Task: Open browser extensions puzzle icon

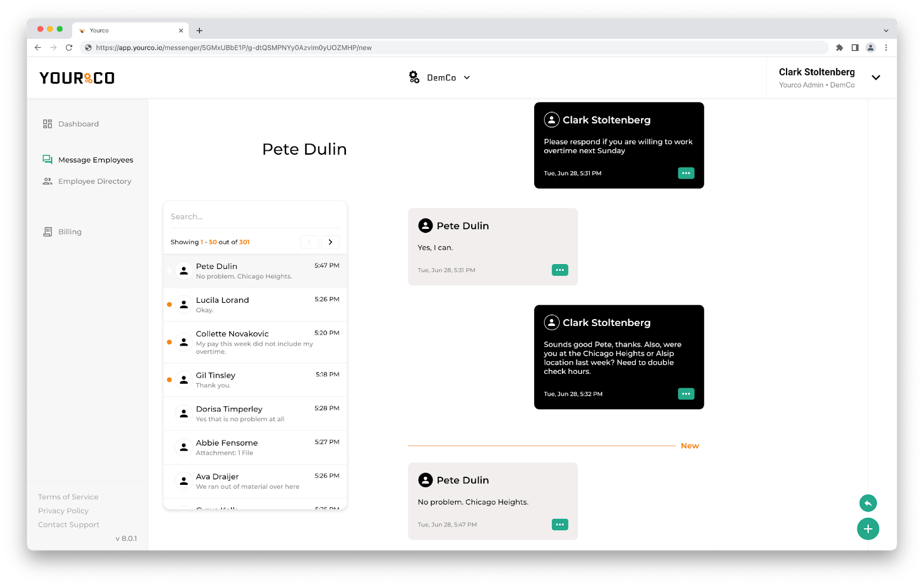Action: [839, 47]
